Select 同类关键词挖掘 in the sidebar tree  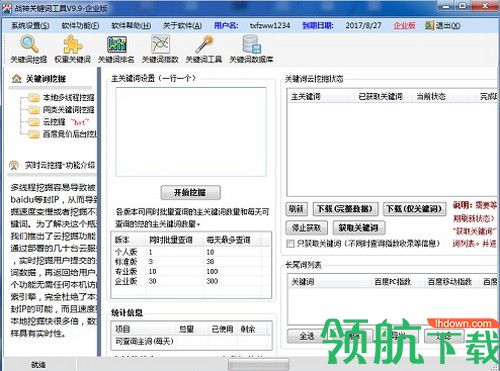(x=68, y=110)
